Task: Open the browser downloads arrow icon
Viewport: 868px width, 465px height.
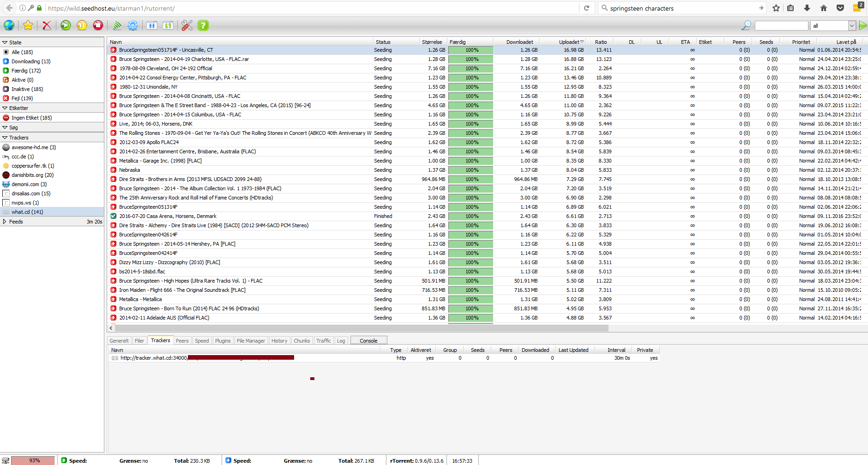Action: (x=807, y=8)
